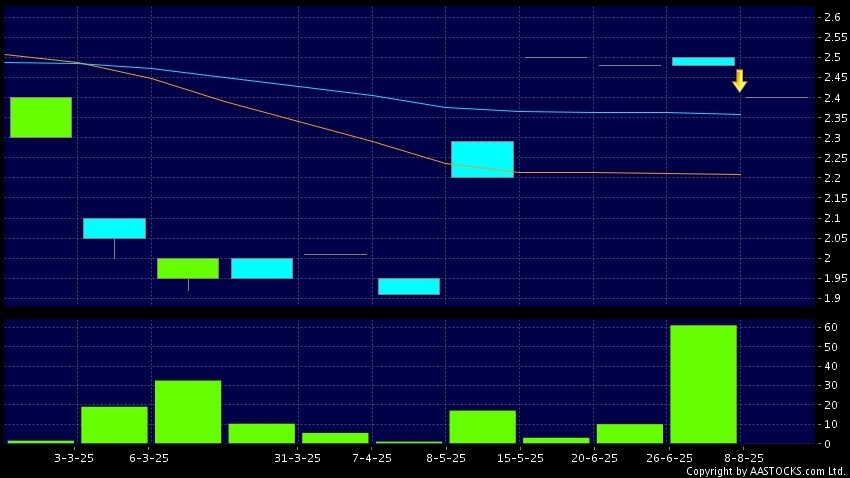The width and height of the screenshot is (850, 478).
Task: Select the cyan candle between 2.1 and 2.05
Action: [x=114, y=228]
